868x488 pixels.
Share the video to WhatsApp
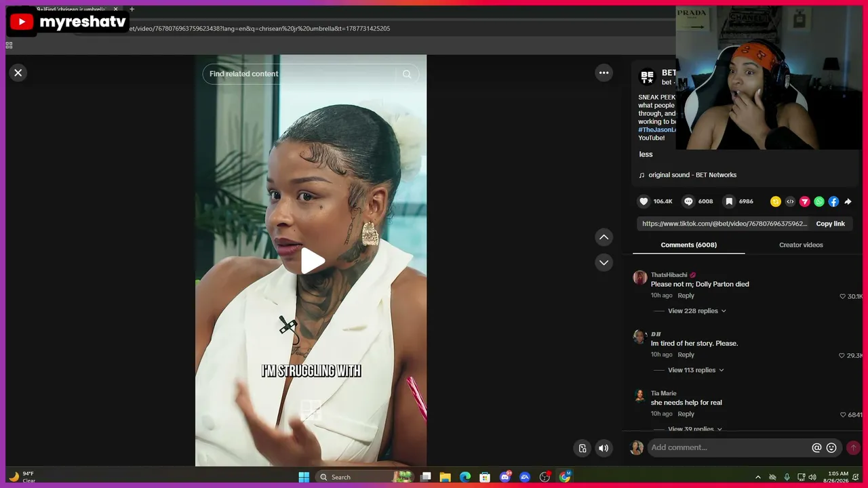tap(819, 201)
